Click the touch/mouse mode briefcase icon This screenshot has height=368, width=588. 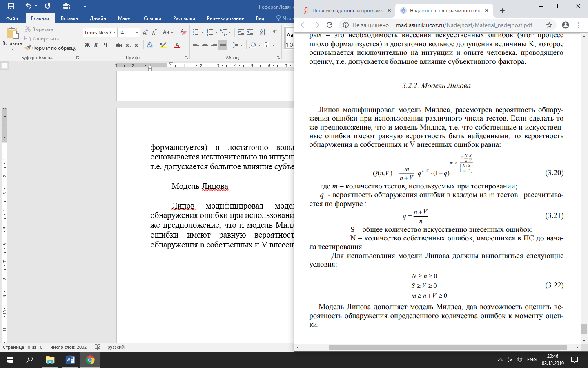(x=67, y=6)
